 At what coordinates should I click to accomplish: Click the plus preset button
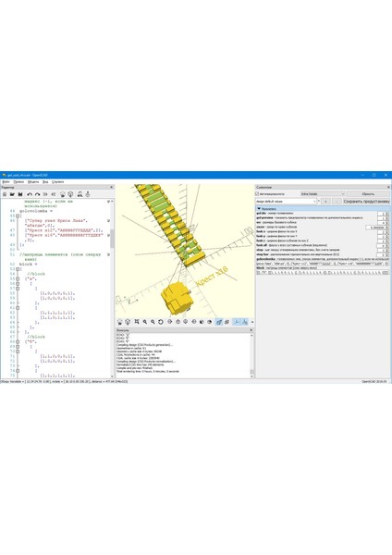[325, 202]
